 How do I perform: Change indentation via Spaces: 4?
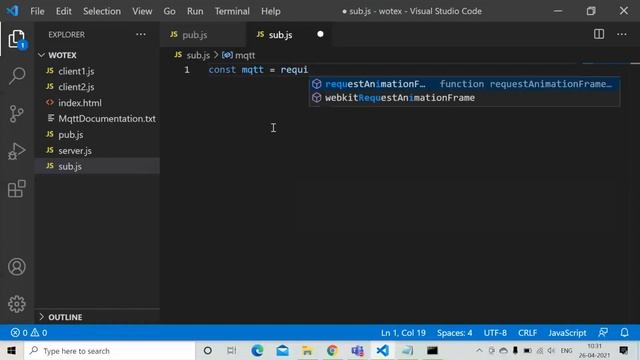[455, 333]
